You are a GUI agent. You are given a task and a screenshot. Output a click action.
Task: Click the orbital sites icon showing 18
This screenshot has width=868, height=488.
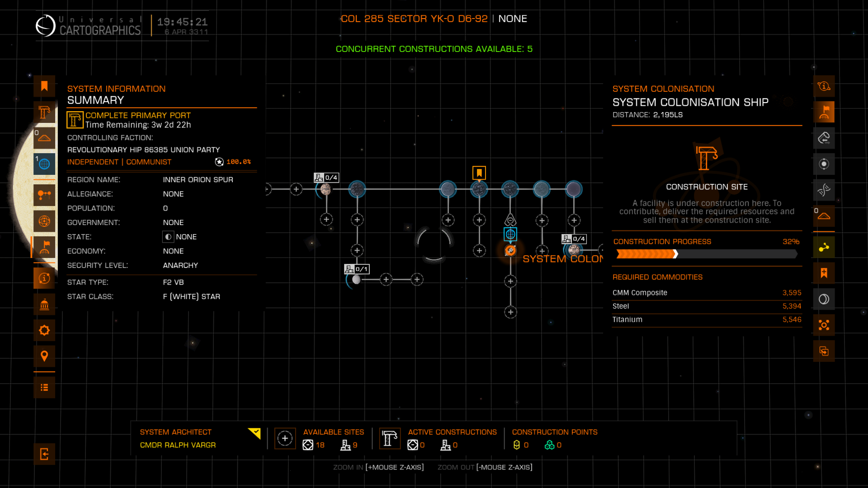click(x=308, y=445)
